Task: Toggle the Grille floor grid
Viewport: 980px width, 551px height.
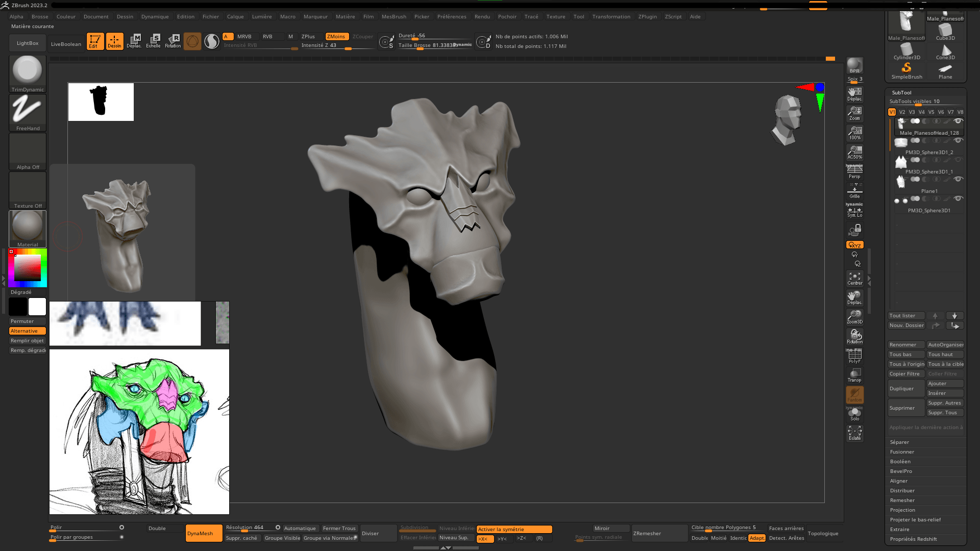Action: [855, 191]
